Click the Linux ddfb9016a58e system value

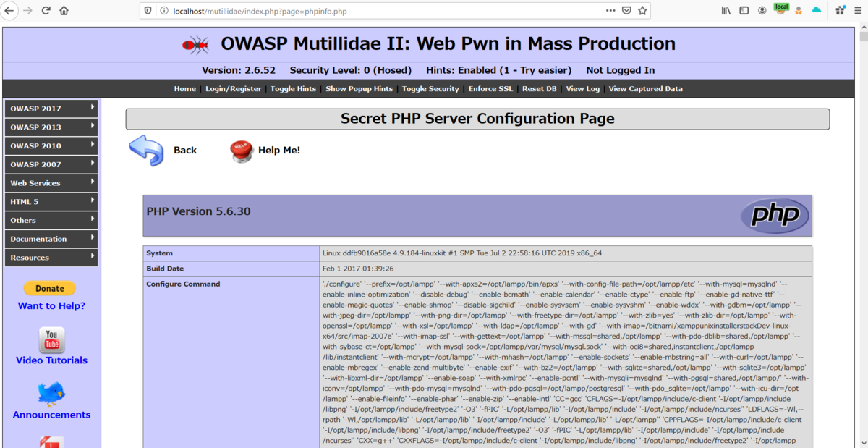(462, 253)
